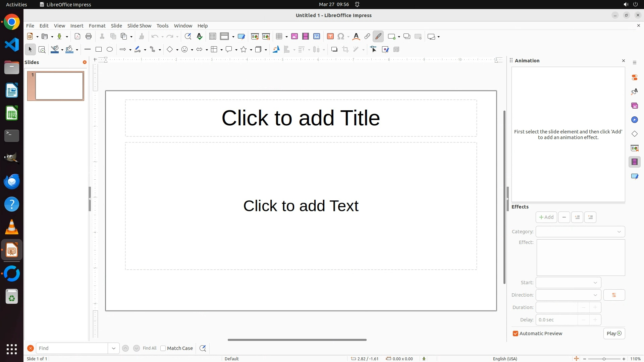Click the Export as PDF icon
The width and height of the screenshot is (644, 362).
[x=77, y=37]
